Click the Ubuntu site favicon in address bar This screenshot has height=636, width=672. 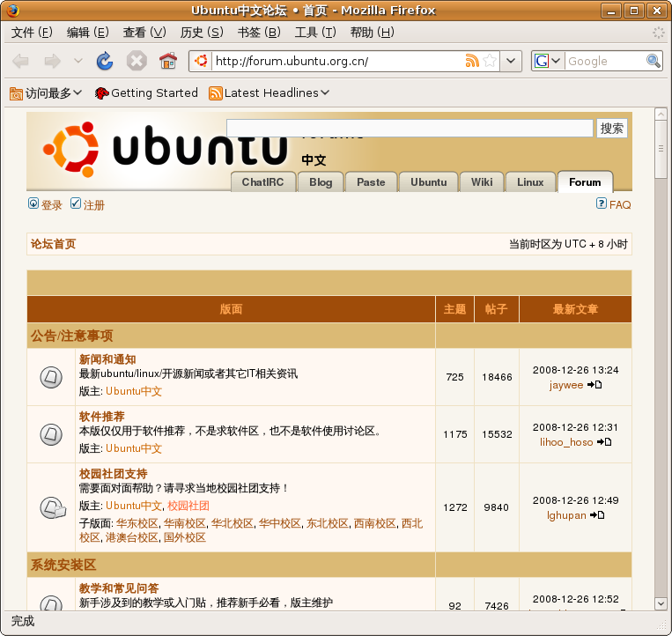(201, 62)
